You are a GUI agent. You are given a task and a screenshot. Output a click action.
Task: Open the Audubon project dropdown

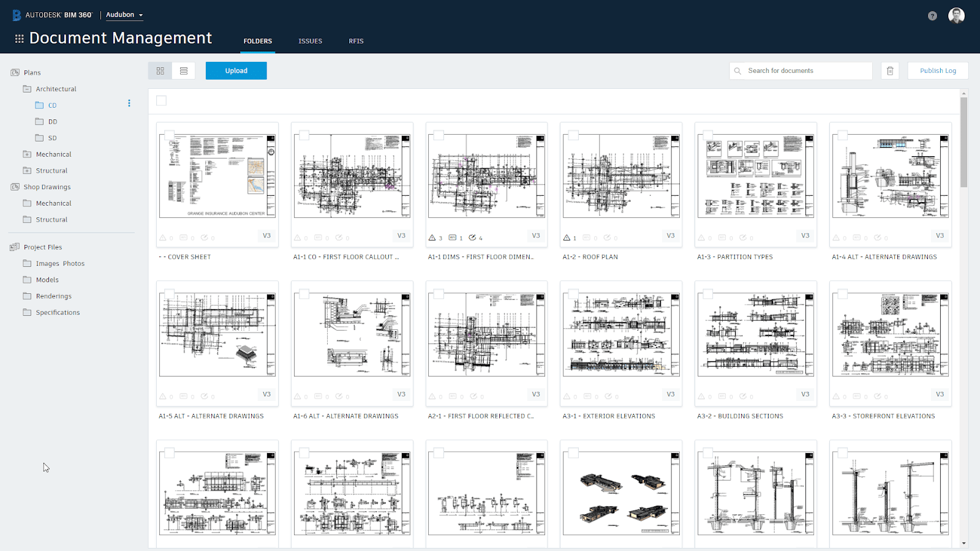coord(124,15)
